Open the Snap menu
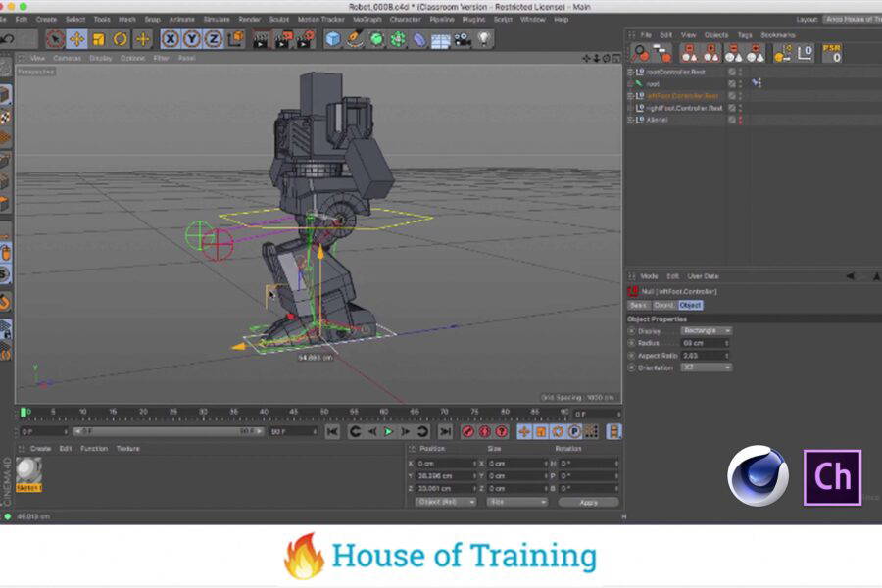Screen dimensions: 882x588 pyautogui.click(x=153, y=20)
